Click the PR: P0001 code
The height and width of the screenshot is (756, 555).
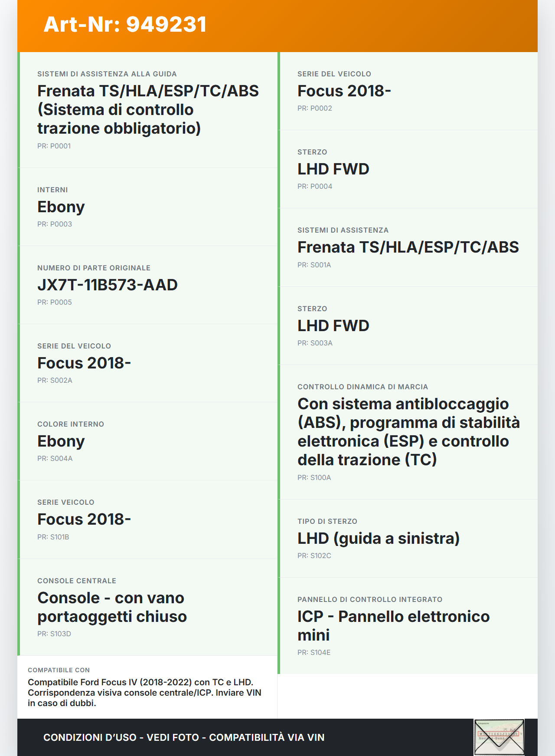tap(54, 146)
